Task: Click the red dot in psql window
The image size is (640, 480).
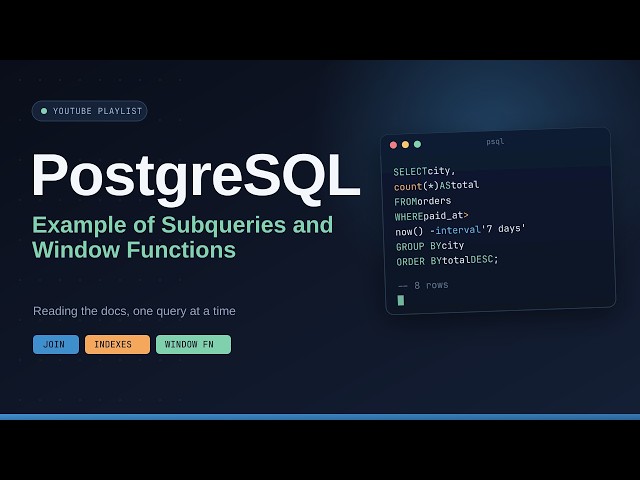Action: (393, 145)
